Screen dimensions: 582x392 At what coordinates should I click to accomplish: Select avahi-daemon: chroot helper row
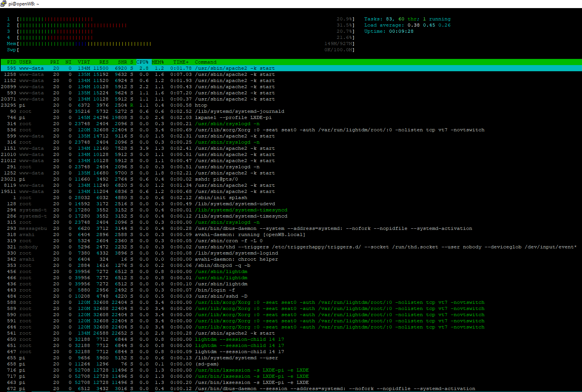click(291, 259)
